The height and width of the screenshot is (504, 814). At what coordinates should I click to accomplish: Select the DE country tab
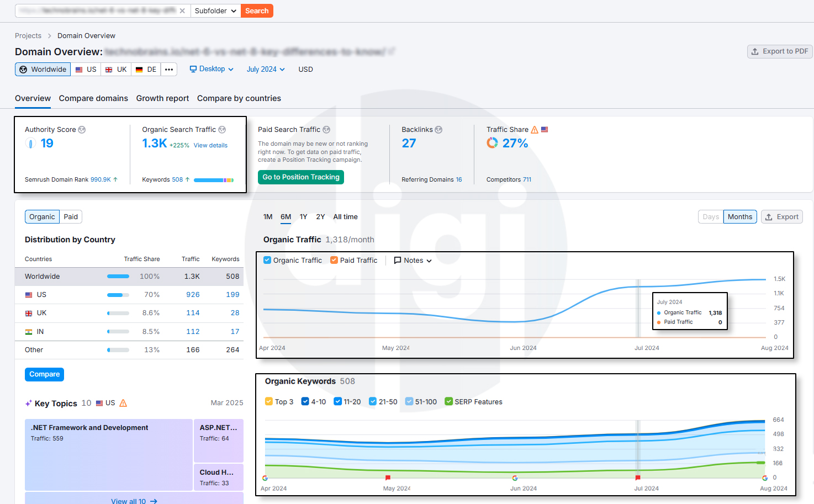tap(146, 70)
